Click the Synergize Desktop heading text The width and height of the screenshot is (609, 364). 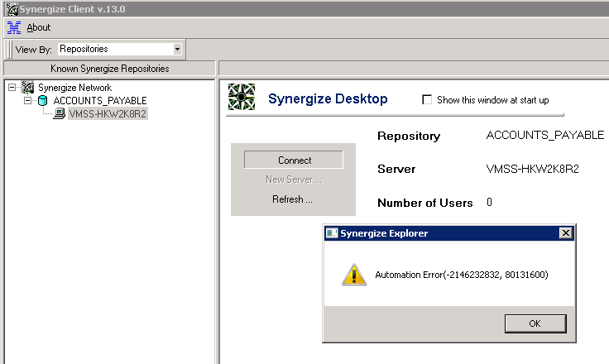click(x=328, y=98)
